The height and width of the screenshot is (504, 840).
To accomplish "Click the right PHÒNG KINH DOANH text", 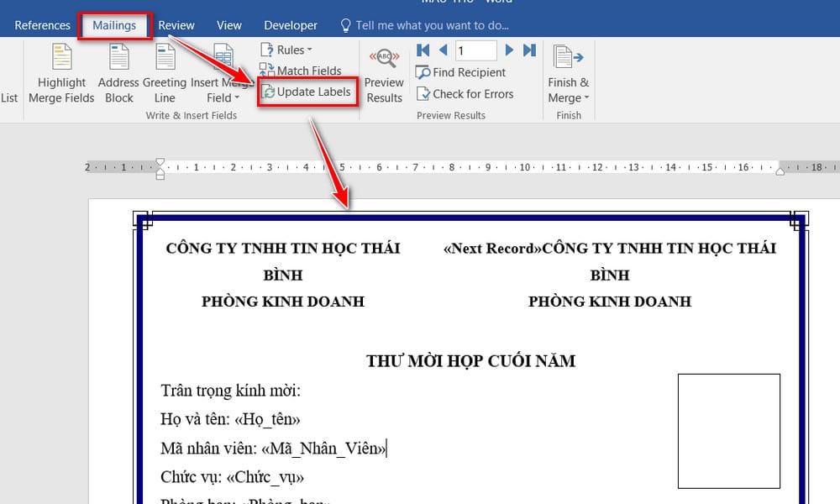I will pyautogui.click(x=610, y=302).
